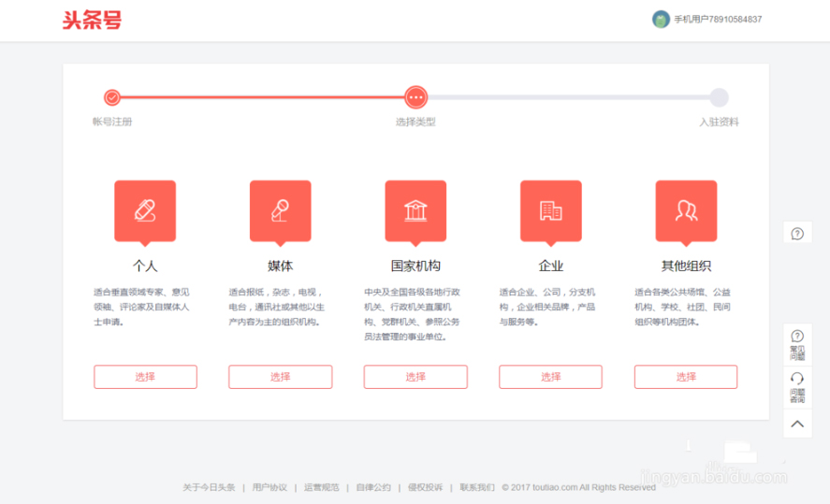The image size is (830, 504).
Task: Open the 问题咨询 headset icon
Action: click(x=797, y=384)
